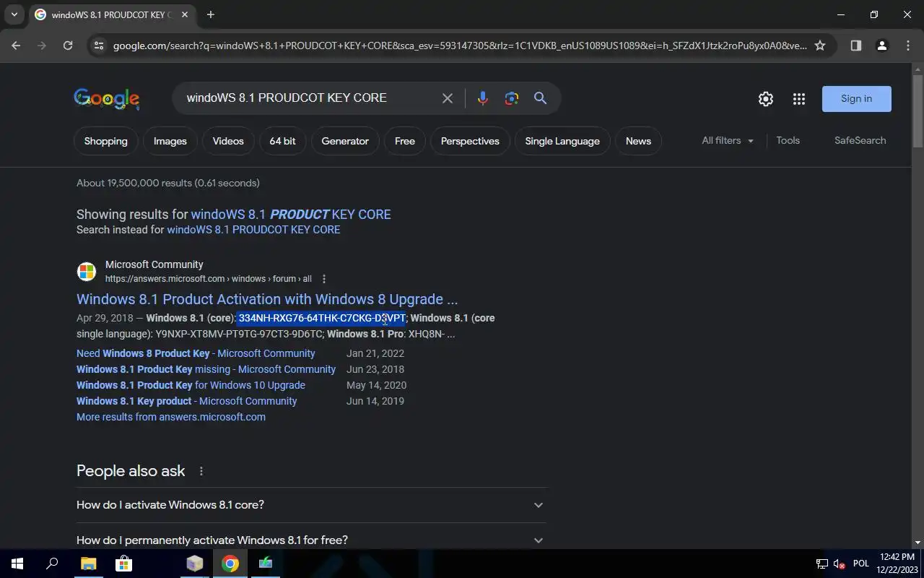This screenshot has width=924, height=578.
Task: Go to Google home via the logo
Action: (107, 99)
